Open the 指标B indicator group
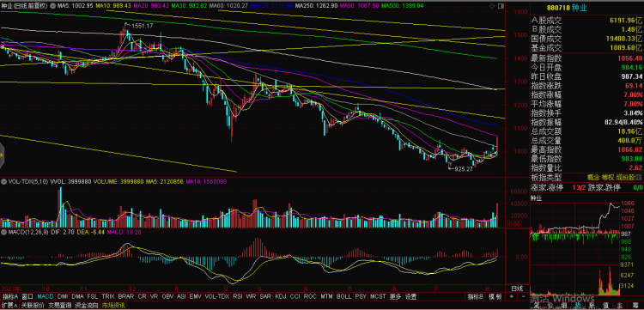Screen dimensions: 644x310 coord(475,296)
